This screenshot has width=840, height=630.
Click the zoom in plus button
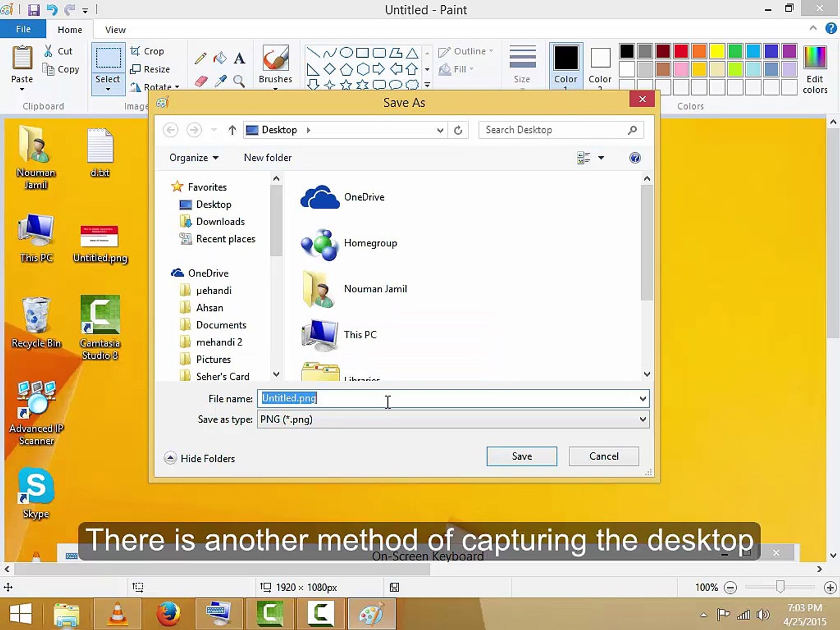click(830, 587)
